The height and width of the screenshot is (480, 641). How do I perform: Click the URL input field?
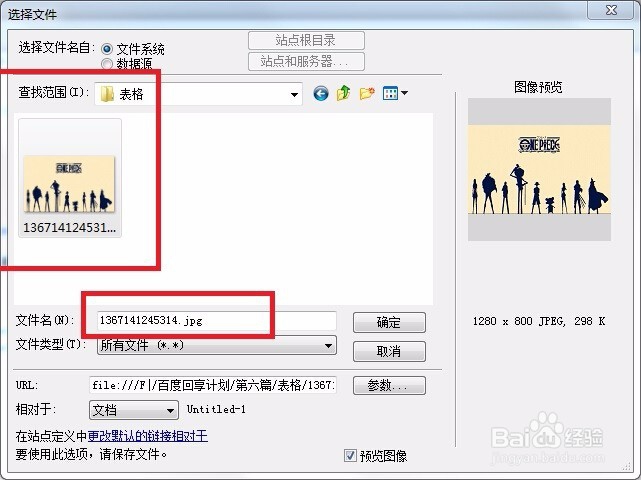point(213,386)
